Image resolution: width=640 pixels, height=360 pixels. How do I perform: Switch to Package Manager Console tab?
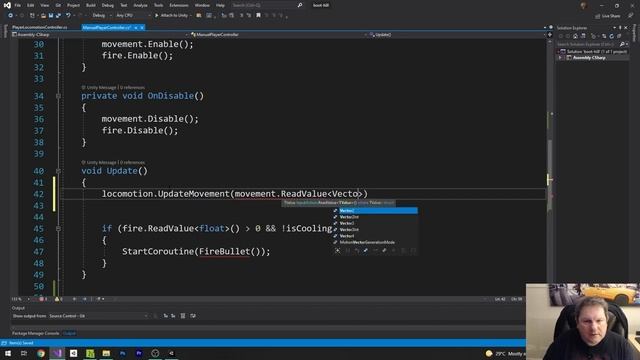(x=36, y=333)
